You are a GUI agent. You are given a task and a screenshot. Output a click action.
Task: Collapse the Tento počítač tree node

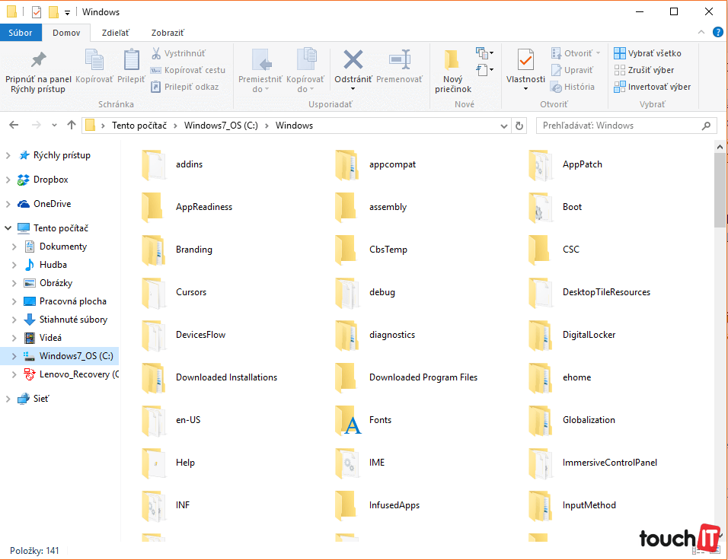(x=8, y=228)
